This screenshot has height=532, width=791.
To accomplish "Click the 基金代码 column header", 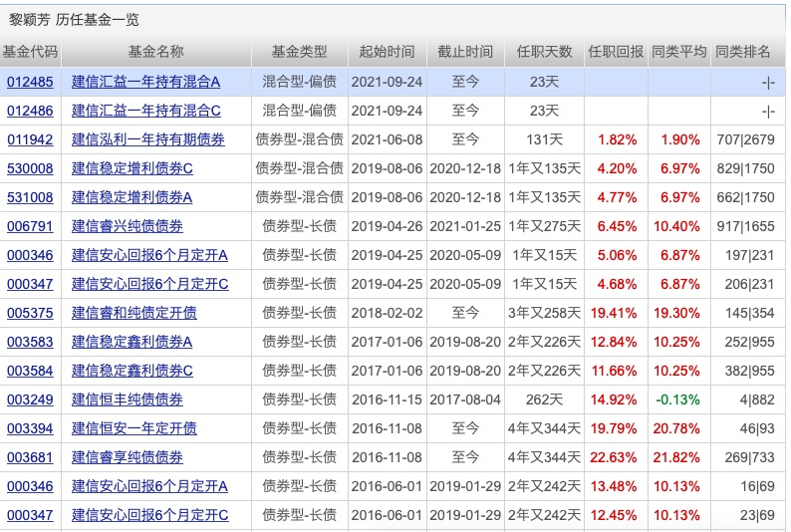I will (30, 52).
